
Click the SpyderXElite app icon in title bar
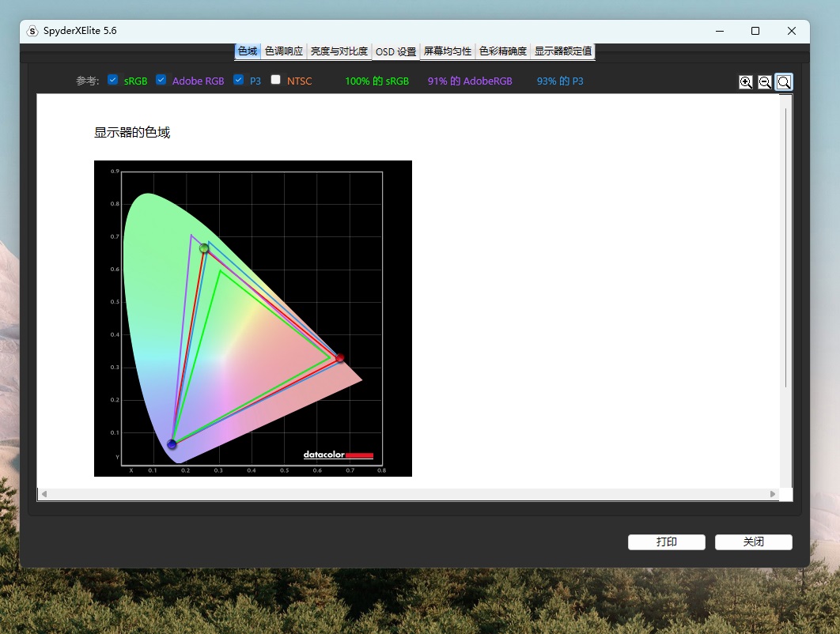32,31
